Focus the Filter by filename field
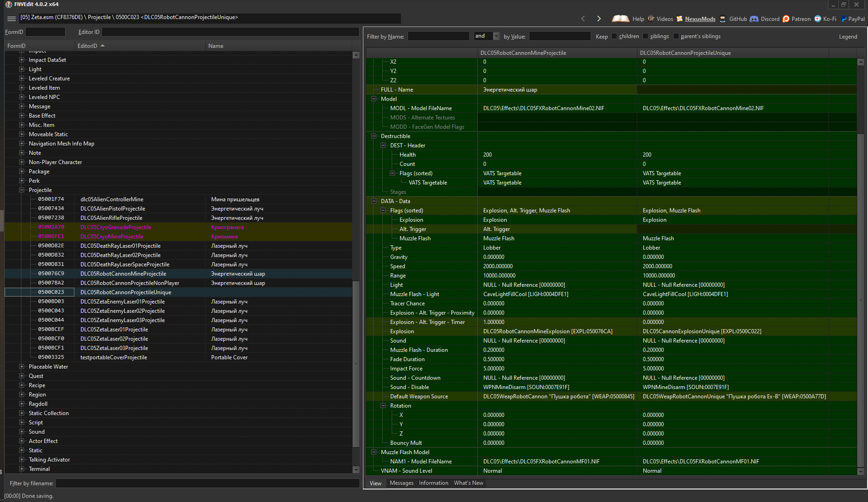Viewport: 868px width, 502px height. coord(207,483)
